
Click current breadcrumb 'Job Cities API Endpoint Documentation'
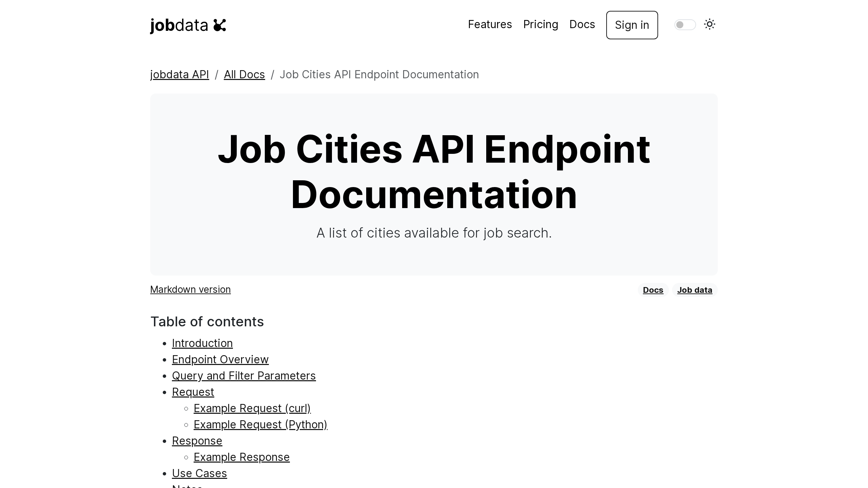point(379,75)
